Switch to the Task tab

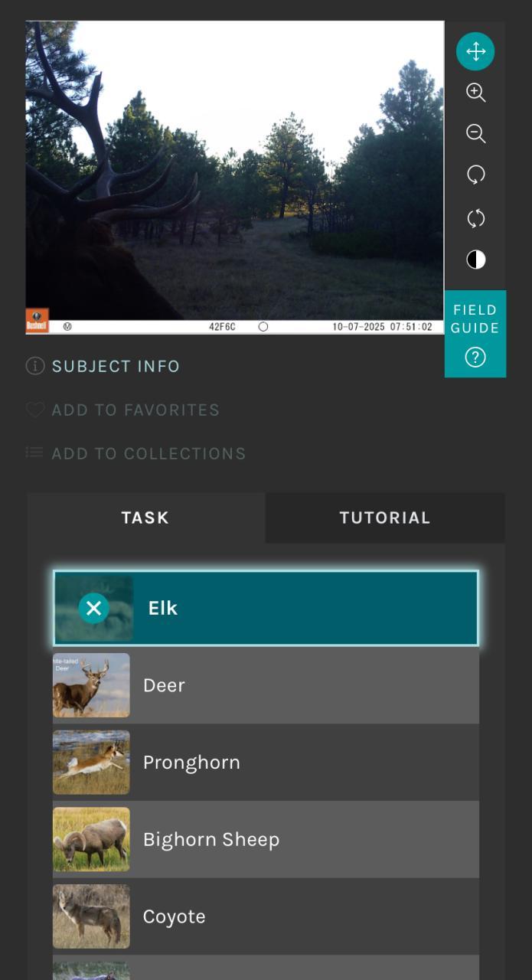pyautogui.click(x=145, y=518)
